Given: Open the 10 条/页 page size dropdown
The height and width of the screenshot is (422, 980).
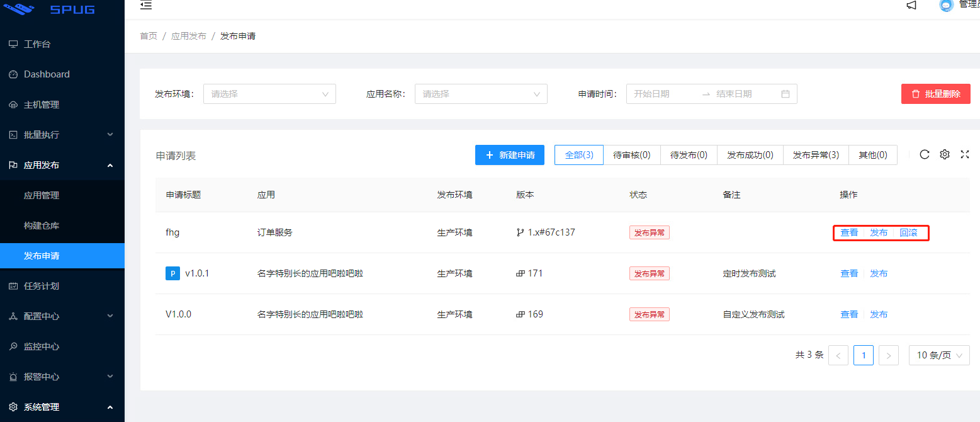Looking at the screenshot, I should (x=939, y=355).
